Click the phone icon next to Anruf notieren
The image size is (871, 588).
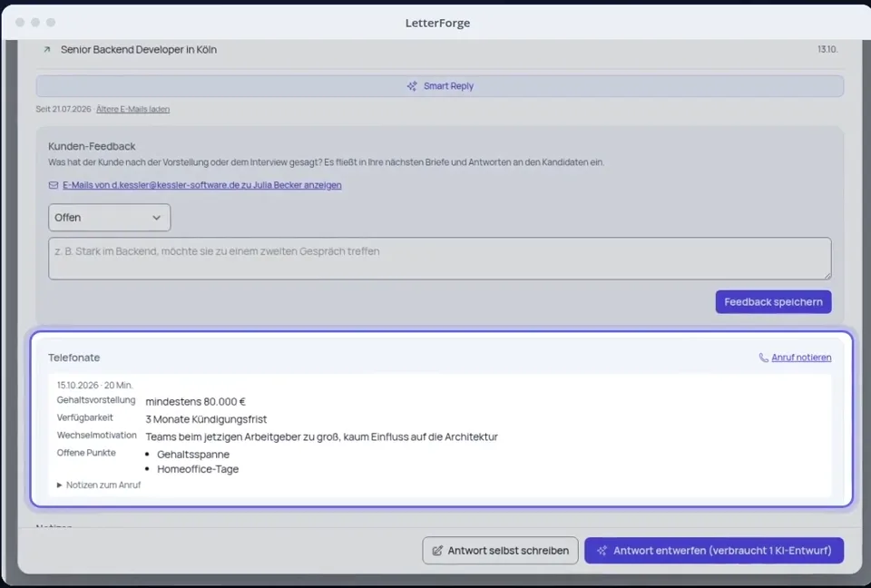(x=764, y=358)
